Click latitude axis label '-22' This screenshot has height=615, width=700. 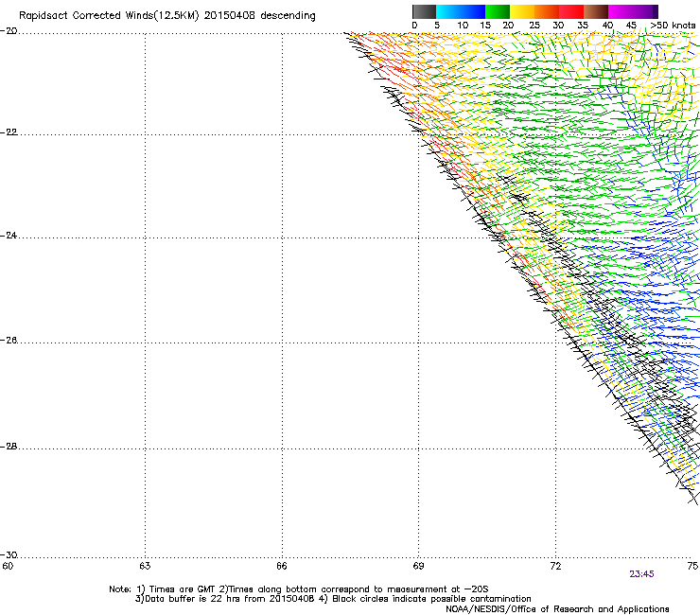(9, 132)
